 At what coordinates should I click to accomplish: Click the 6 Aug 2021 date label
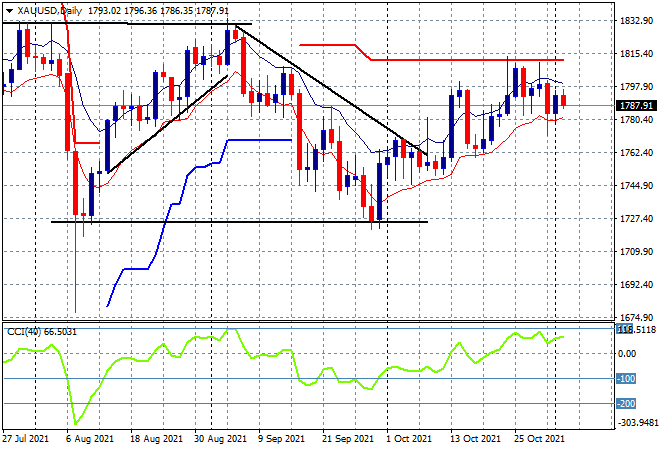coord(90,439)
